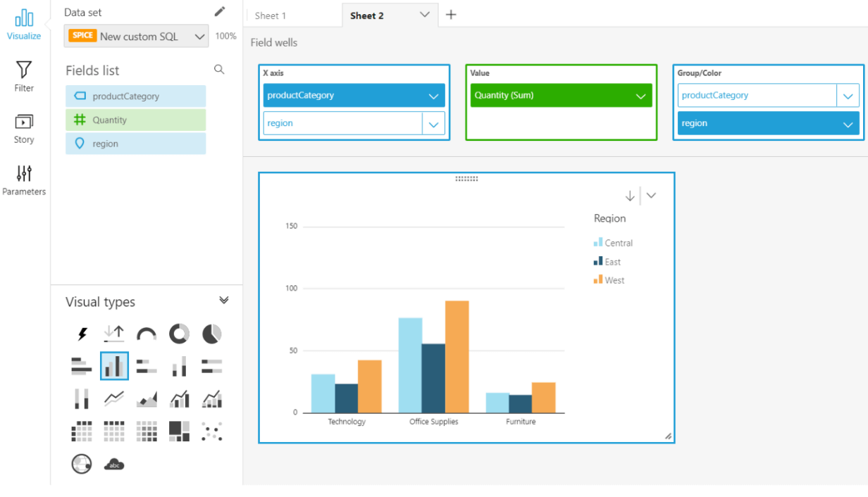Image resolution: width=868 pixels, height=497 pixels.
Task: Collapse the Visual types panel
Action: pyautogui.click(x=224, y=300)
